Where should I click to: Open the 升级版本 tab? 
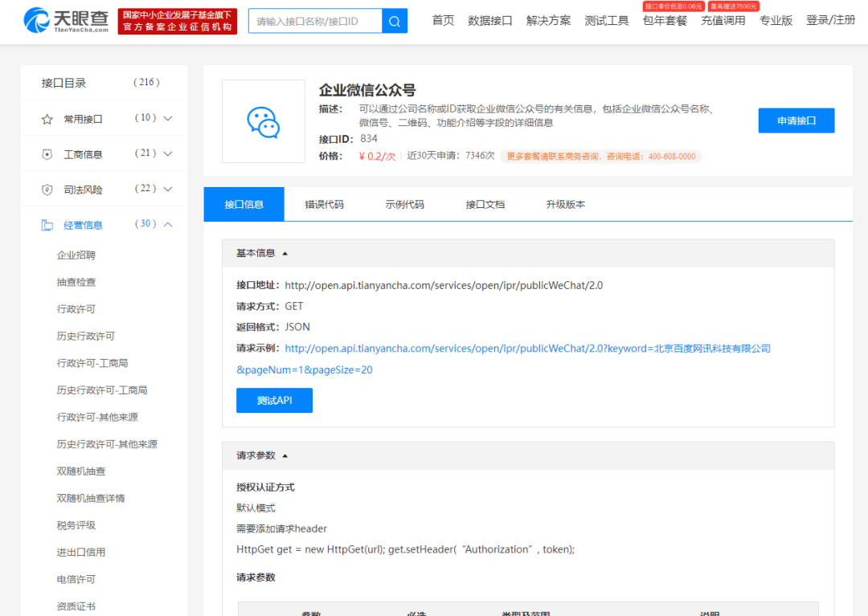[x=565, y=204]
